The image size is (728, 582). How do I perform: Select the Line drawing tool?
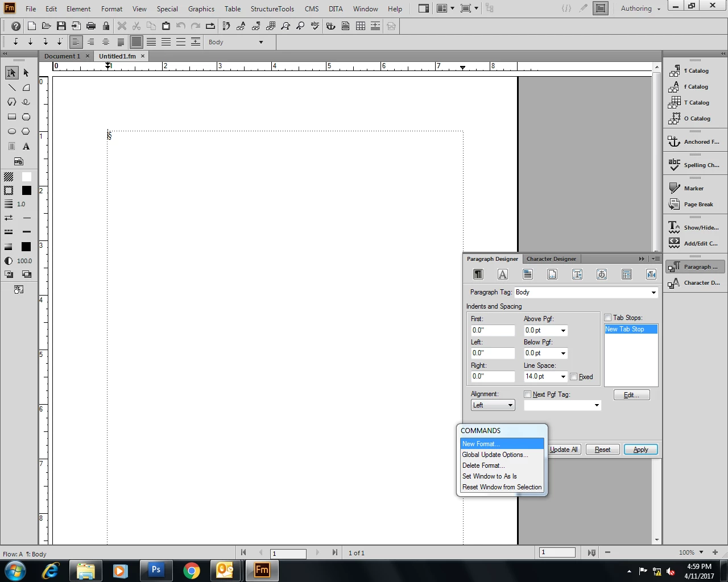coord(11,88)
